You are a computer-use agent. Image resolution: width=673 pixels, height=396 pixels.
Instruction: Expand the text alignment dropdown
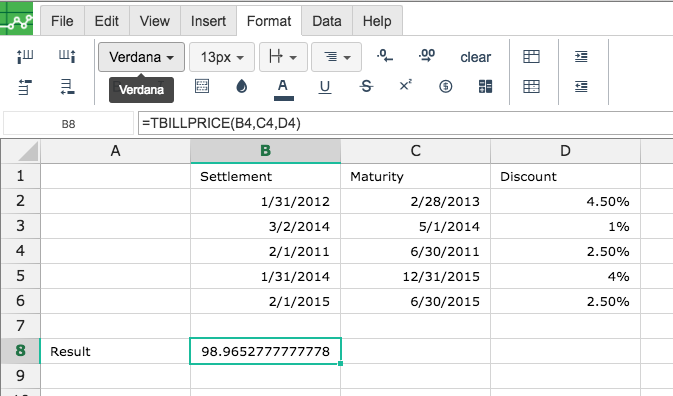336,57
